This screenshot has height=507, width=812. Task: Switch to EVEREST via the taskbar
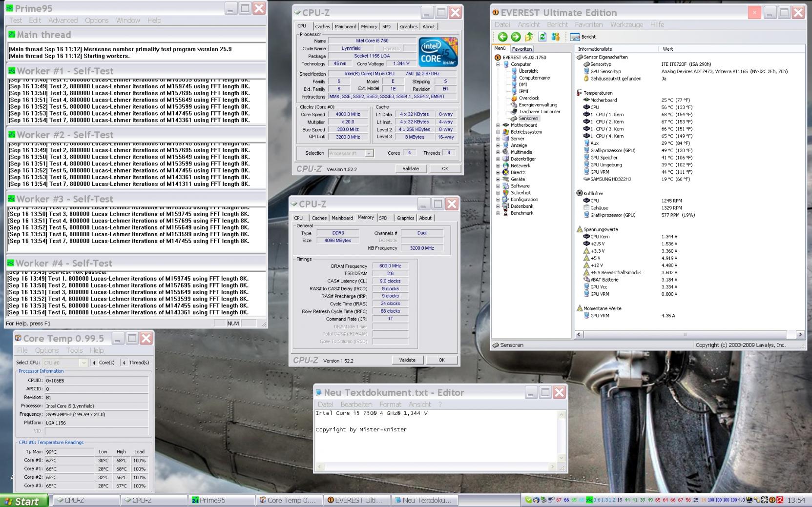(357, 500)
